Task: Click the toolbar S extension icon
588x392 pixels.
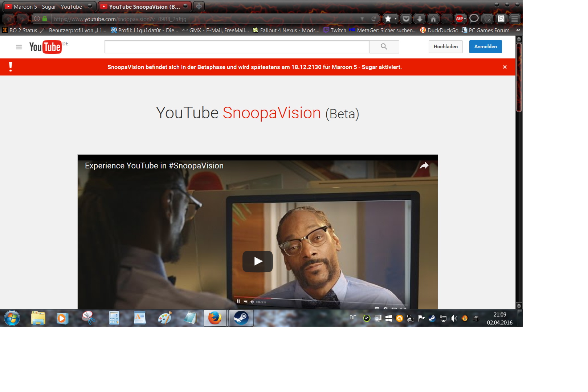Action: 501,19
